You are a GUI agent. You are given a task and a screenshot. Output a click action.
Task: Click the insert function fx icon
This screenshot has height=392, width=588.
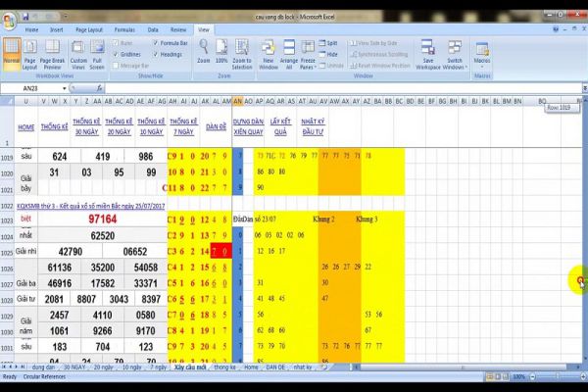click(99, 88)
